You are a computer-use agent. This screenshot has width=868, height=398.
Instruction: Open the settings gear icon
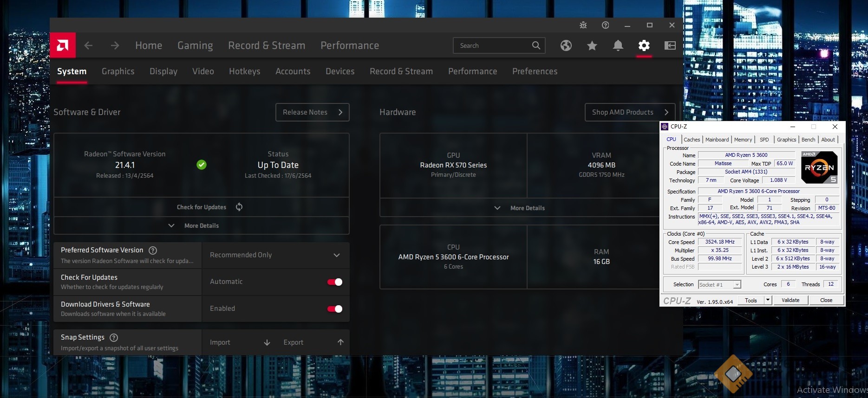(x=644, y=45)
